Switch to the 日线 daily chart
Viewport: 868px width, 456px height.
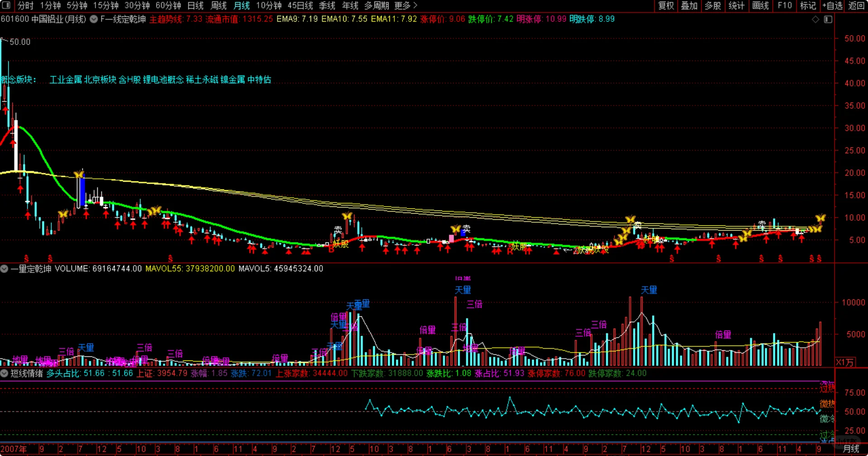pos(196,5)
